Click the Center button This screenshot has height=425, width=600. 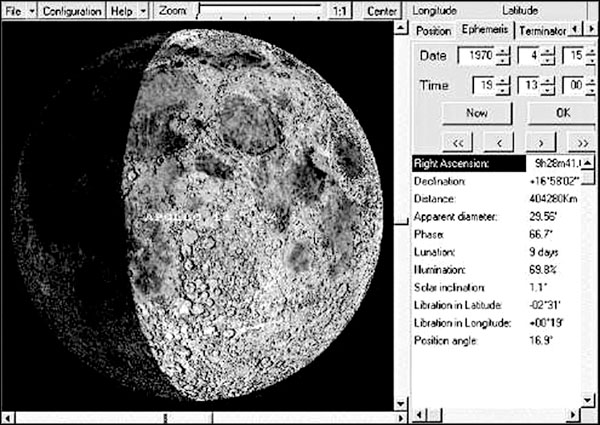(x=382, y=11)
